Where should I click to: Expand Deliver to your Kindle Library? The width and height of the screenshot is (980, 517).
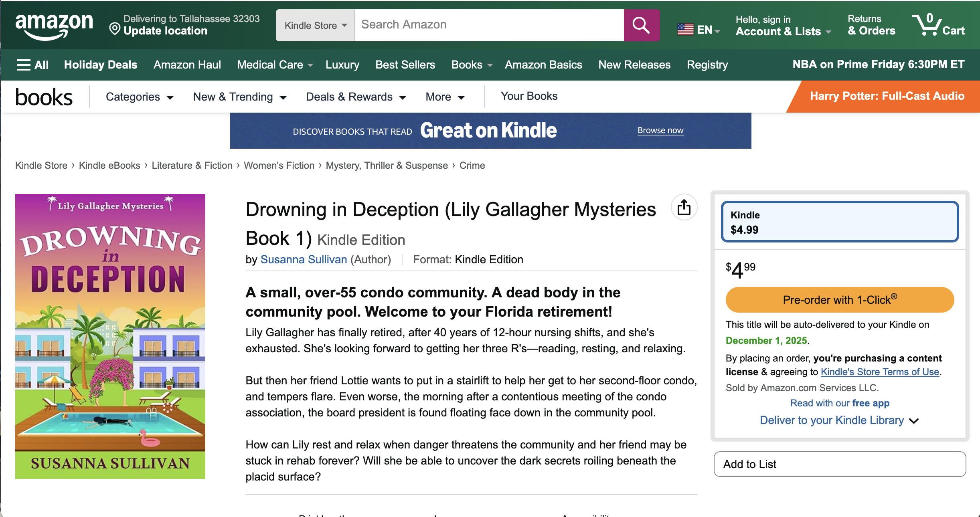(838, 420)
